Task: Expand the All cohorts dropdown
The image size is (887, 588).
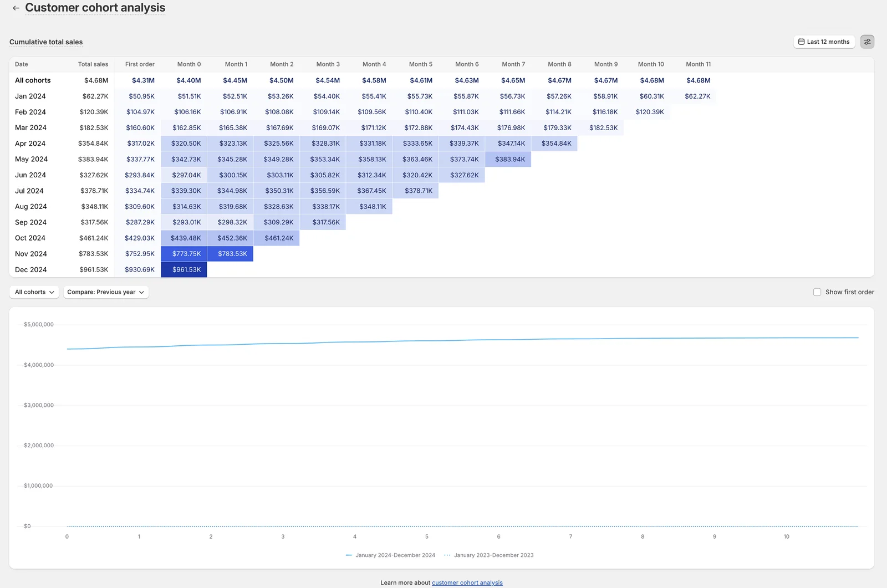Action: click(34, 292)
